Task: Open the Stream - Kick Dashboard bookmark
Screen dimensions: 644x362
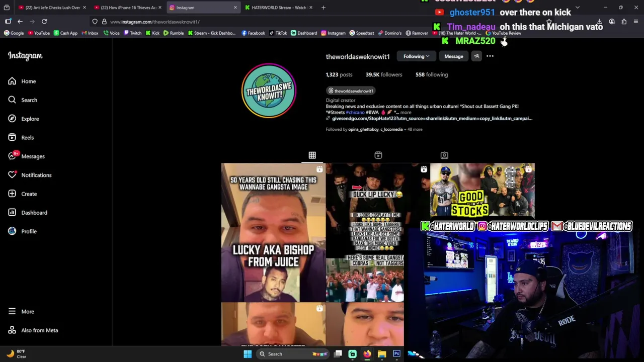Action: coord(212,33)
